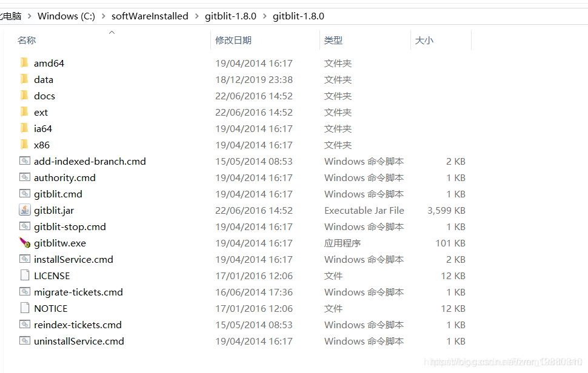Expand chevron between the two gitblit-1.8.0 breadcrumbs
The width and height of the screenshot is (588, 373).
click(x=265, y=16)
